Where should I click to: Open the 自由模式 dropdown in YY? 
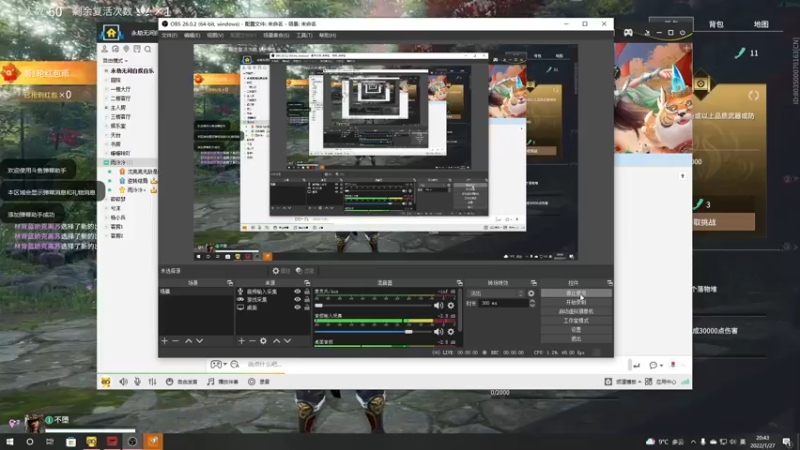(x=115, y=60)
